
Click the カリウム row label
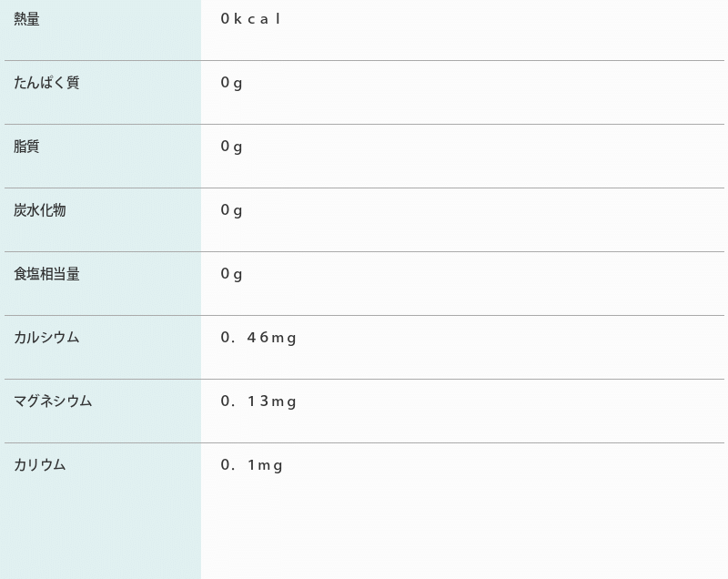(x=40, y=465)
